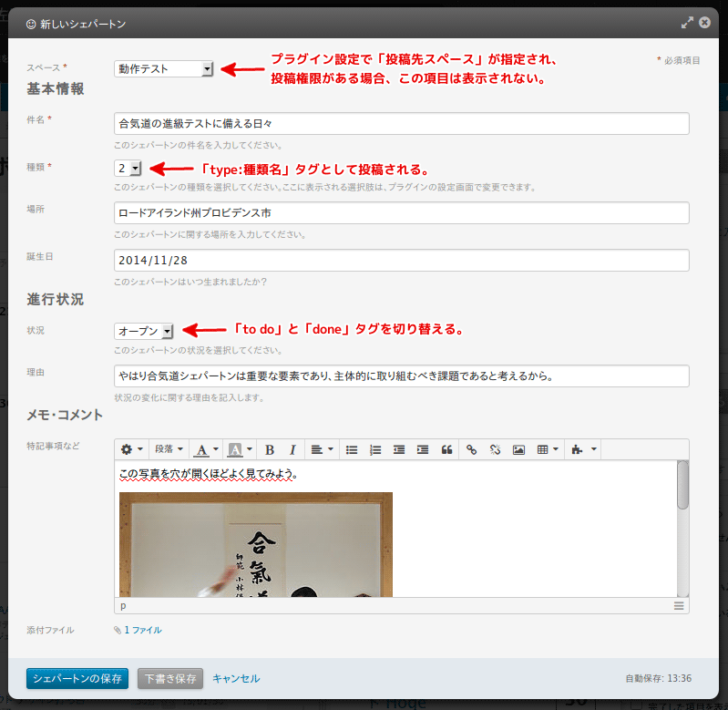Open the 1 ファイル attachment link

point(142,630)
